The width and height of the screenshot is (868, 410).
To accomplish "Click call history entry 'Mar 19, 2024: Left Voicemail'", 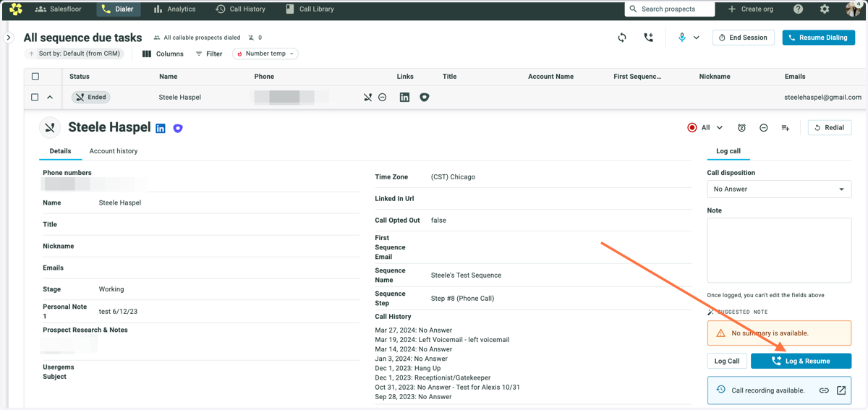I will pyautogui.click(x=442, y=340).
